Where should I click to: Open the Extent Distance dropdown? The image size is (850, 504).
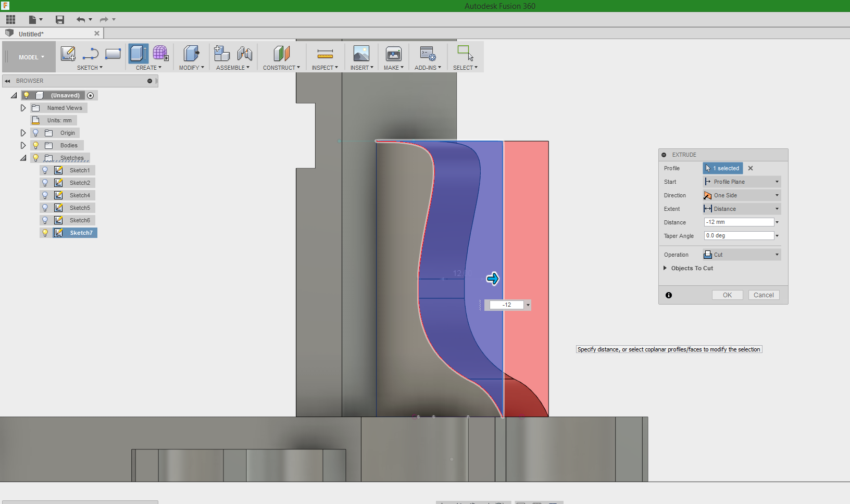(x=742, y=209)
